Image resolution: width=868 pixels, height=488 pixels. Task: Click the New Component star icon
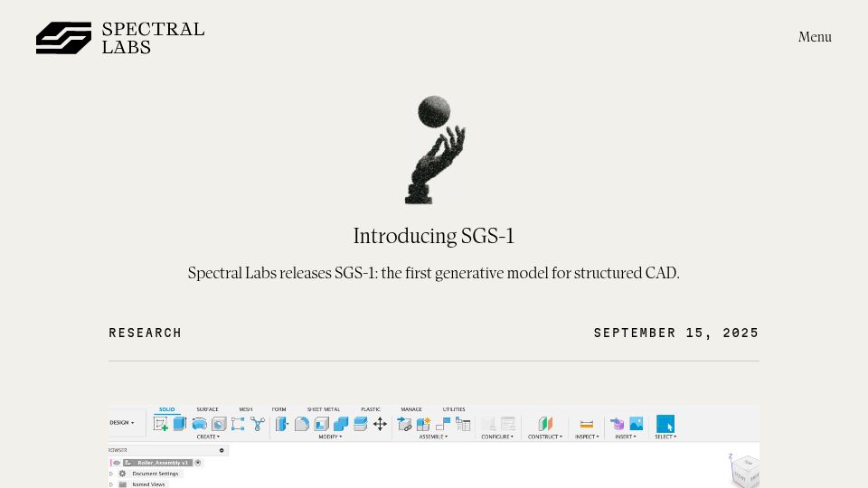[423, 424]
